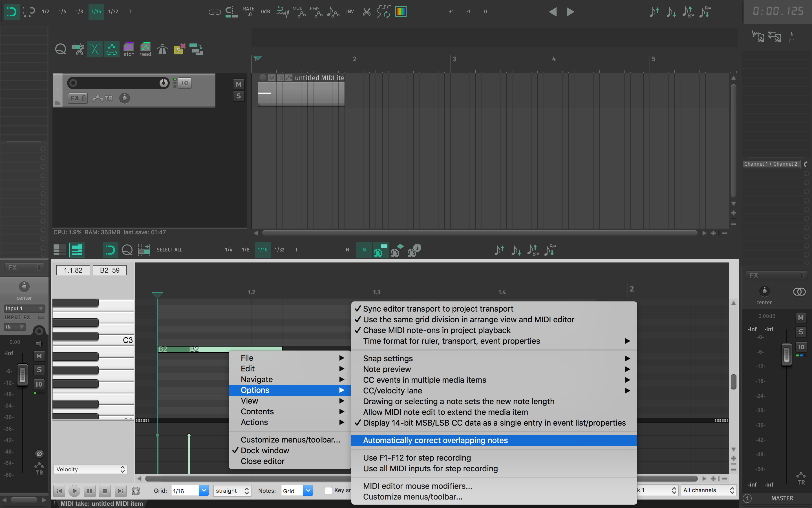812x508 pixels.
Task: Click the unsolo all S icon
Action: click(x=180, y=49)
